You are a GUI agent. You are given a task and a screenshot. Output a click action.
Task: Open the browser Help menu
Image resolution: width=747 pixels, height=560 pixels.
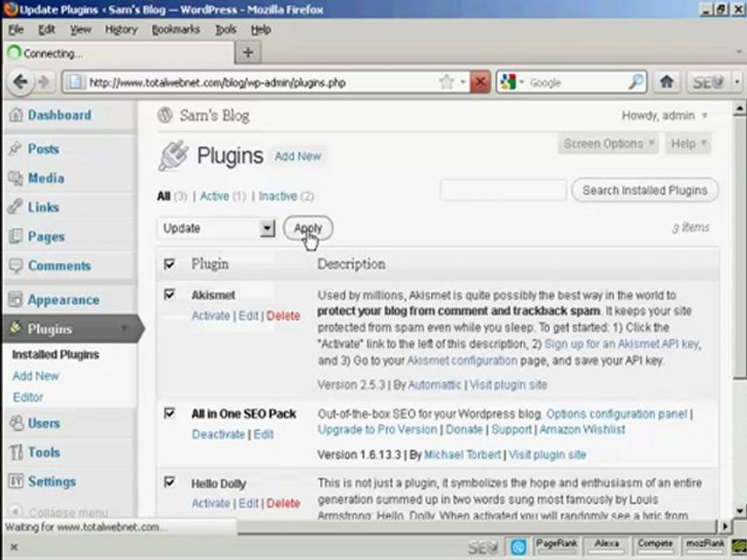261,30
